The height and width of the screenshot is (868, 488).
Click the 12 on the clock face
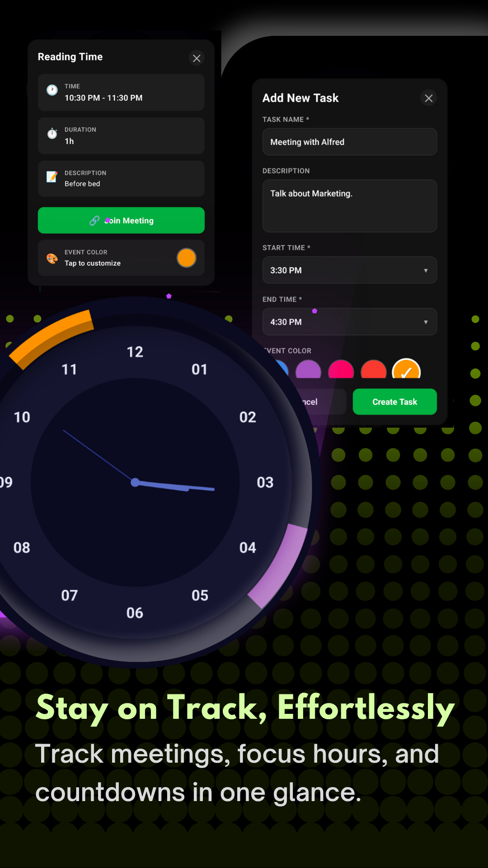[135, 352]
